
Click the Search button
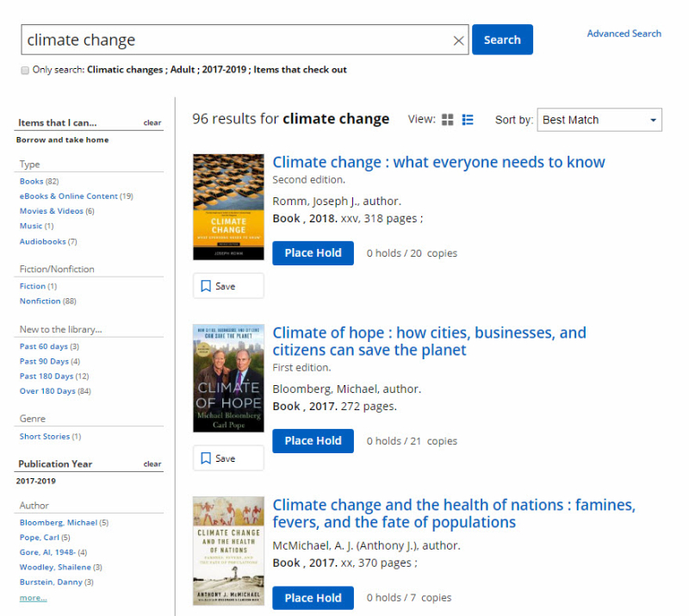tap(502, 40)
